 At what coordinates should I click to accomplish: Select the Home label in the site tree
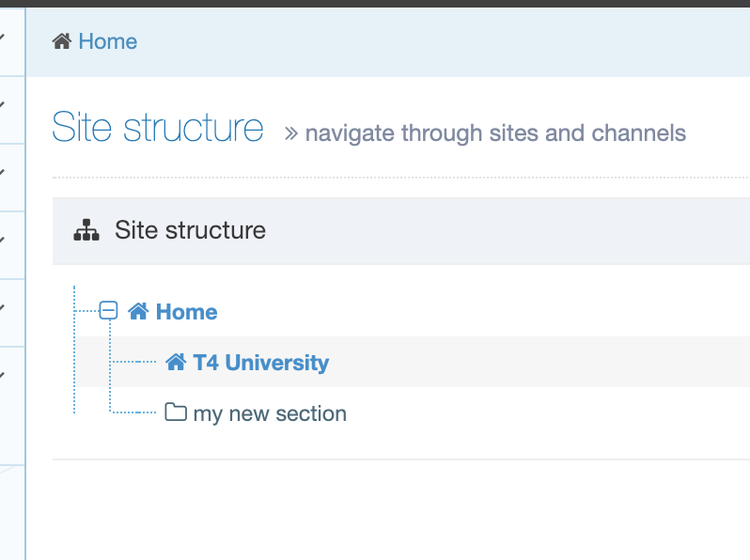(186, 312)
